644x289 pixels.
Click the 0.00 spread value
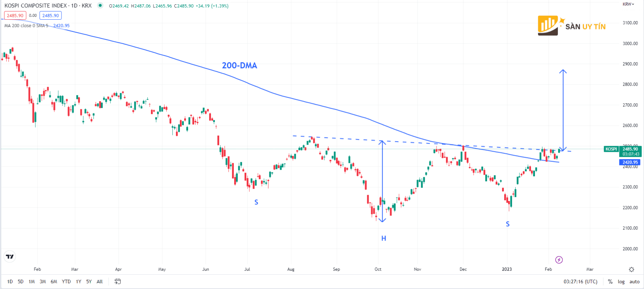33,15
